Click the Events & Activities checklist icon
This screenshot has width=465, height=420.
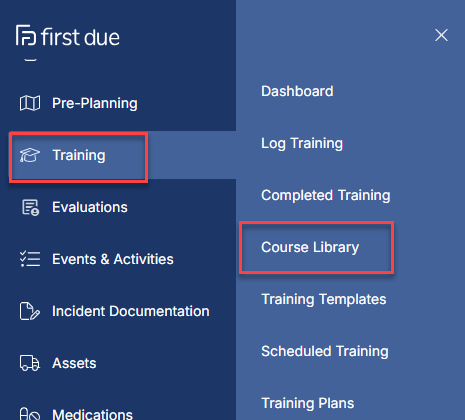(x=30, y=259)
